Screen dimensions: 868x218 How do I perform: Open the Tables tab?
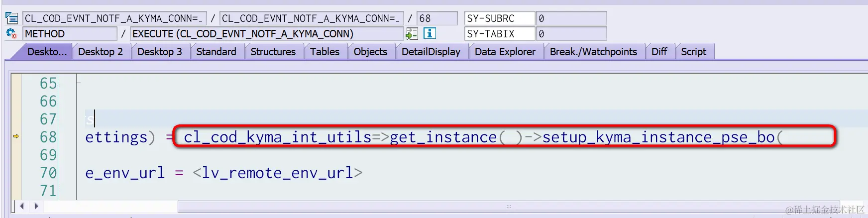pos(325,52)
